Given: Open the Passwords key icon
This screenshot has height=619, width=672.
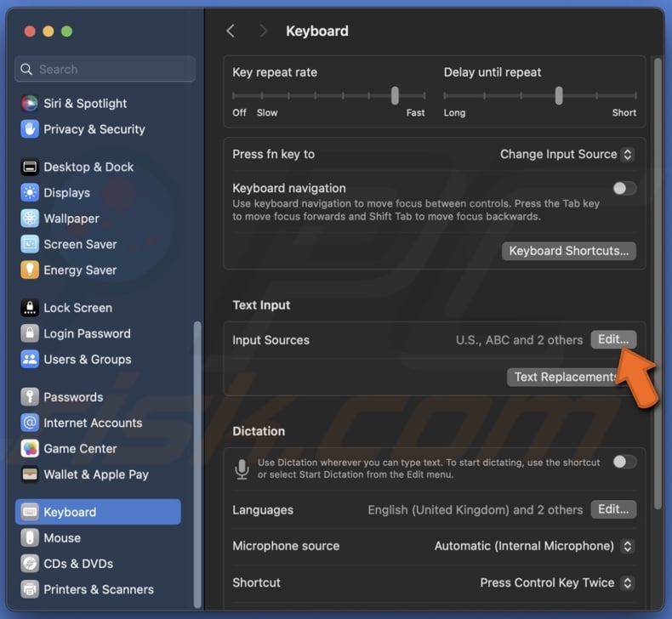Looking at the screenshot, I should coord(30,397).
